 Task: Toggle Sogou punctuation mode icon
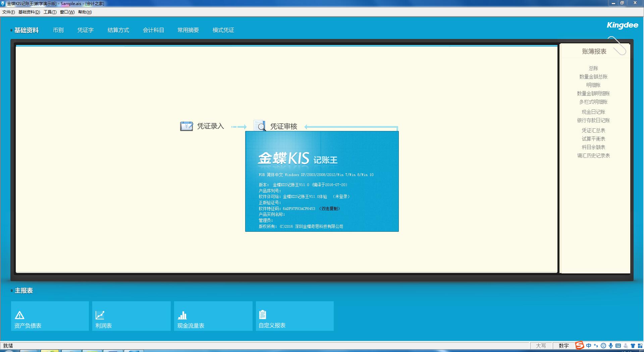coord(596,346)
